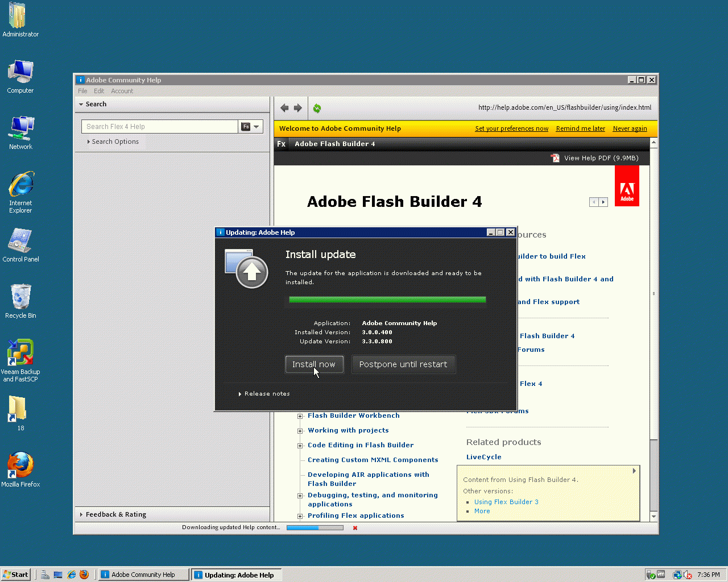The width and height of the screenshot is (728, 582).
Task: Open the folder shortcut named 18
Action: click(18, 413)
